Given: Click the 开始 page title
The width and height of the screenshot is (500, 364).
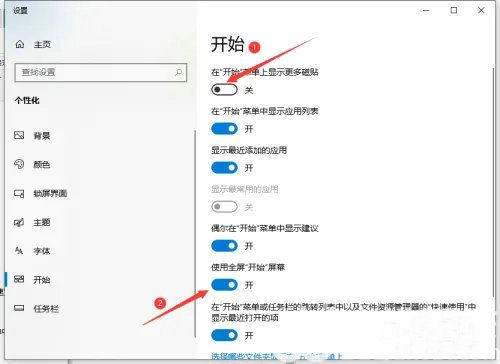Looking at the screenshot, I should click(x=228, y=44).
